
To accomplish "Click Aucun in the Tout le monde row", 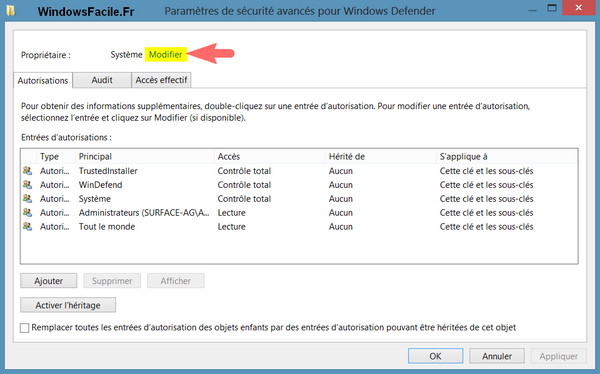I will (x=341, y=227).
